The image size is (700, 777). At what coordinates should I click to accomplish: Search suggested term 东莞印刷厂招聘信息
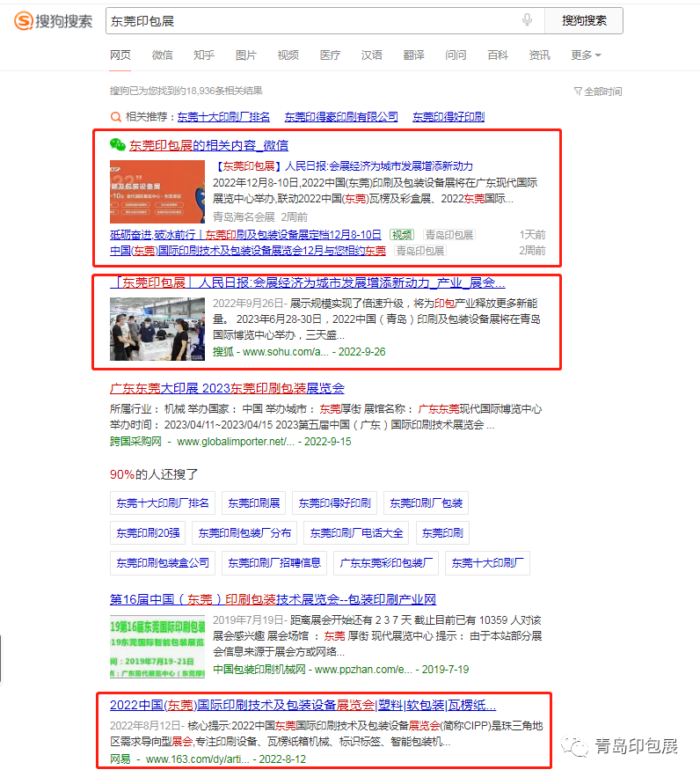274,563
